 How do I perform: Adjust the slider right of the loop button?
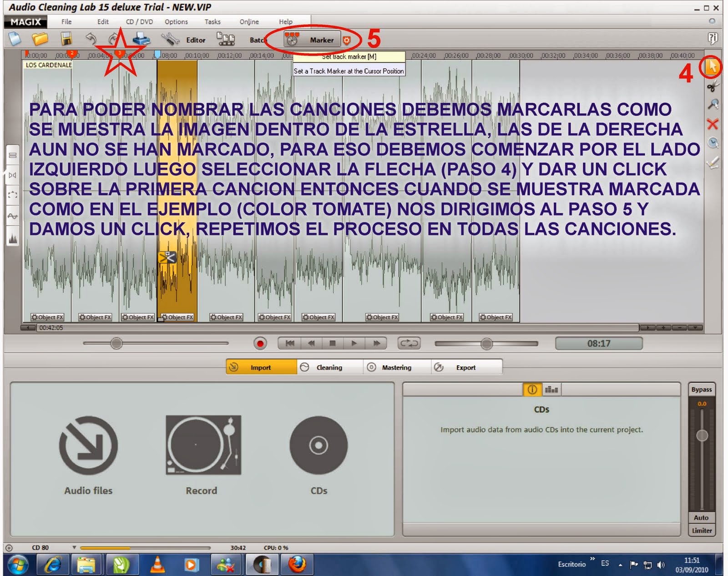click(x=487, y=344)
